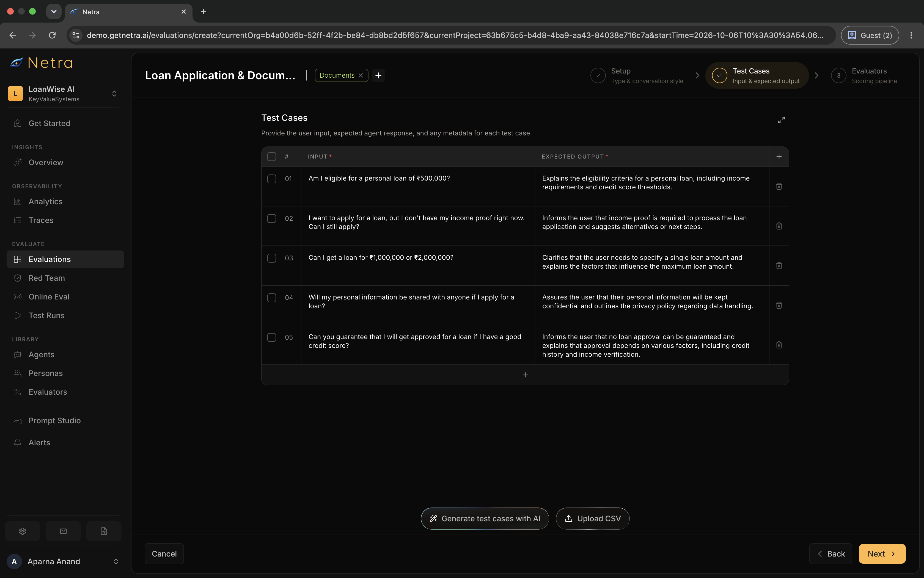Open settings gear in sidebar footer
924x578 pixels.
coord(23,531)
